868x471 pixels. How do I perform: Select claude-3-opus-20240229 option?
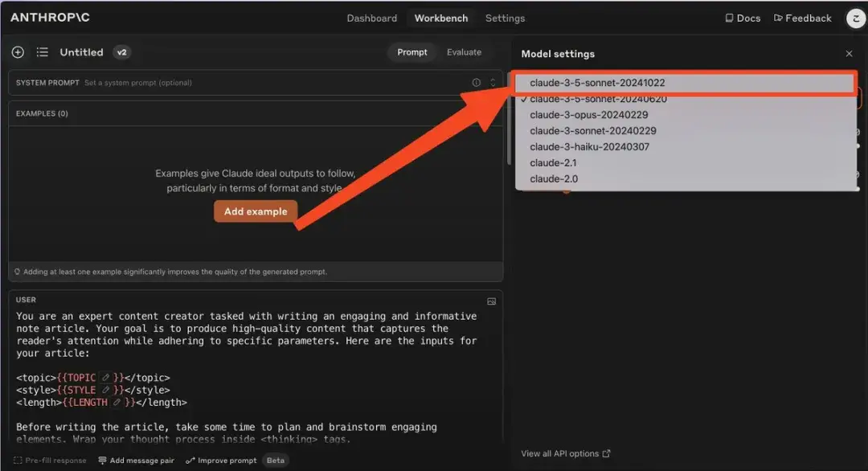point(686,115)
